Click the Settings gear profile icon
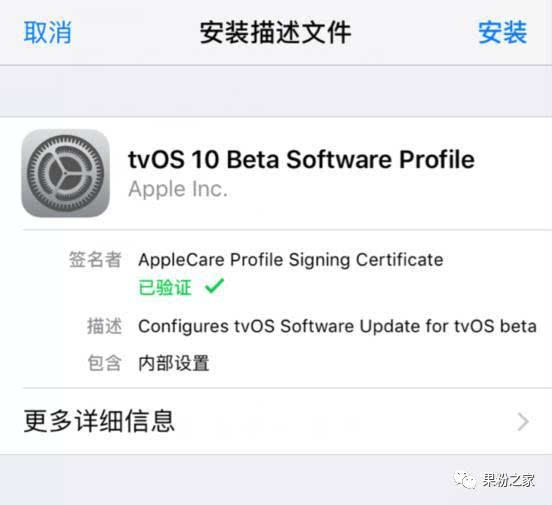 (x=65, y=173)
